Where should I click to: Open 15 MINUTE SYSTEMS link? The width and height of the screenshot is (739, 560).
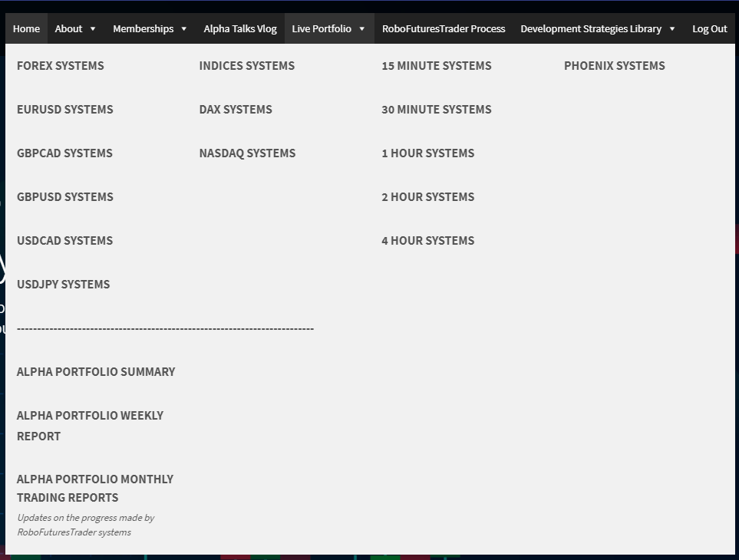click(x=437, y=65)
